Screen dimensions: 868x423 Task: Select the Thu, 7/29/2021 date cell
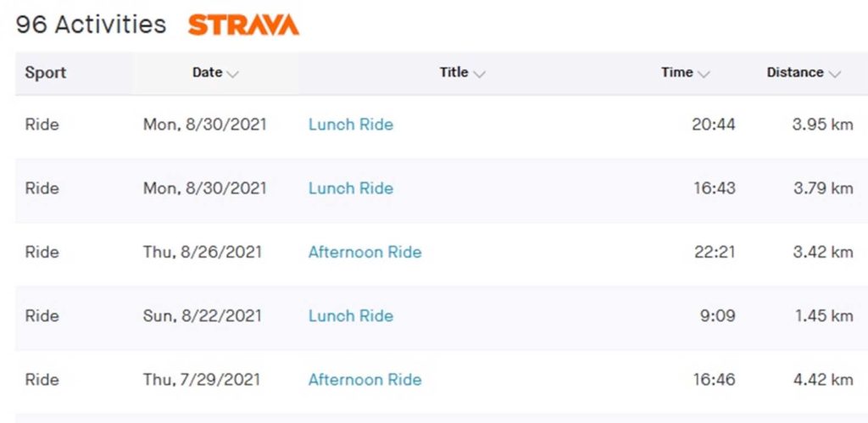point(202,380)
